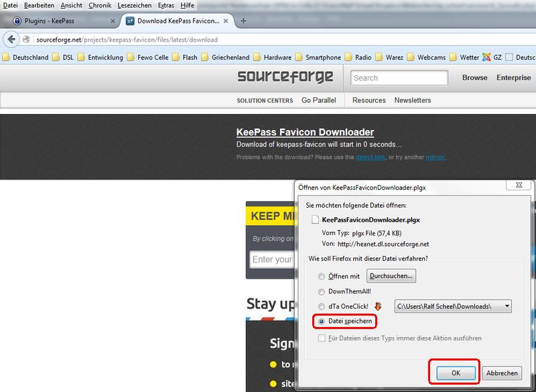This screenshot has height=392, width=536.
Task: Click the KeePass lock favicon on first tab
Action: click(x=17, y=21)
